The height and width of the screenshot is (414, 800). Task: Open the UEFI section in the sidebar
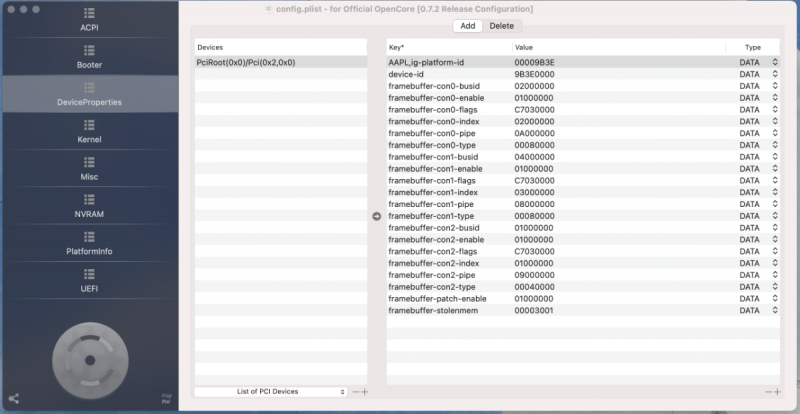pyautogui.click(x=89, y=281)
